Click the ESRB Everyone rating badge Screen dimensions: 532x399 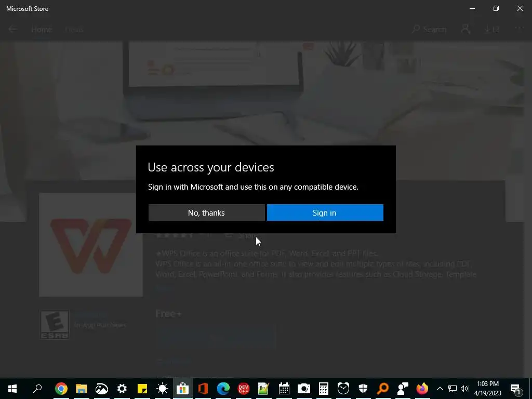point(55,325)
